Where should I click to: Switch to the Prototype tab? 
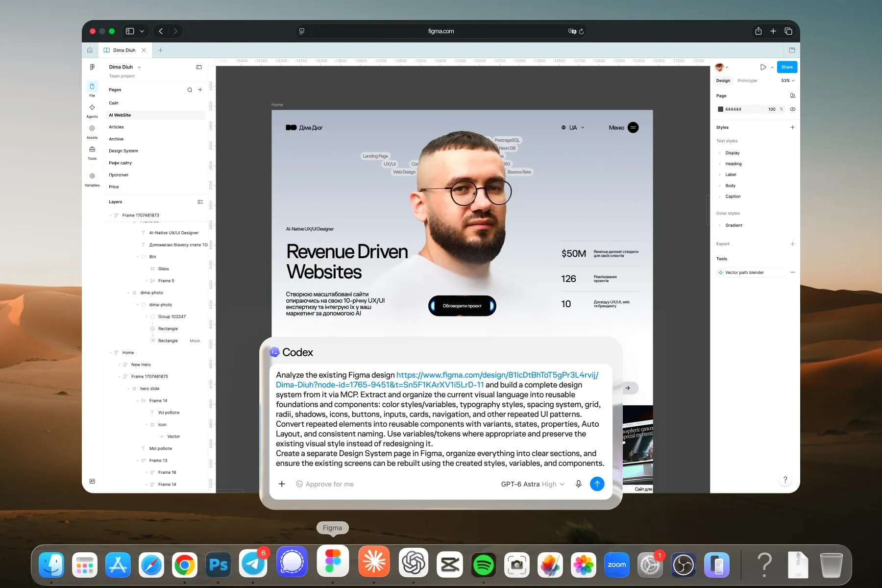(747, 80)
